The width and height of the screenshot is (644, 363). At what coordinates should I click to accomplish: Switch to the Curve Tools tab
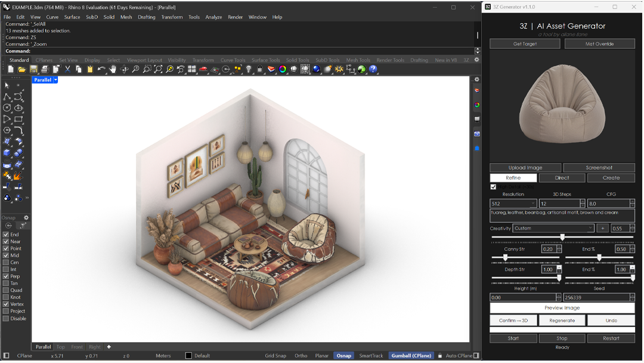(233, 60)
